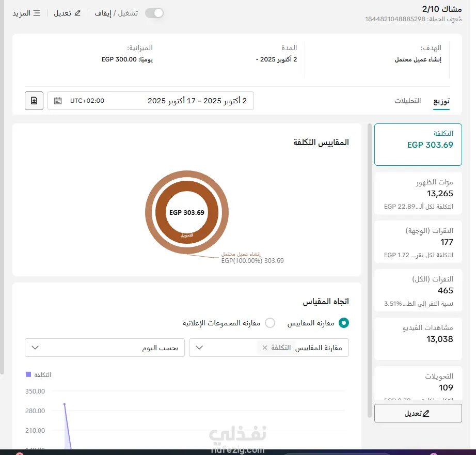476x455 pixels.
Task: Remove the التكلفة tag with its X
Action: pyautogui.click(x=265, y=348)
